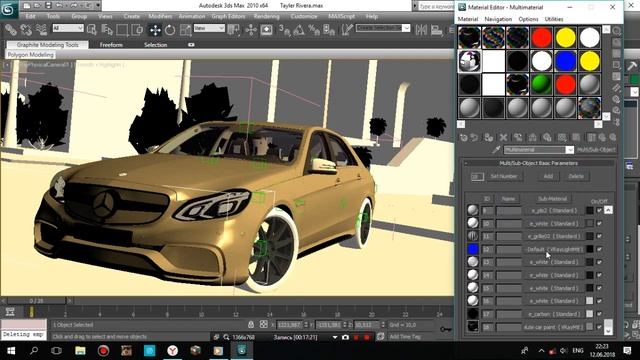Expand the ribbon minimize toggle beside Selection

click(191, 44)
